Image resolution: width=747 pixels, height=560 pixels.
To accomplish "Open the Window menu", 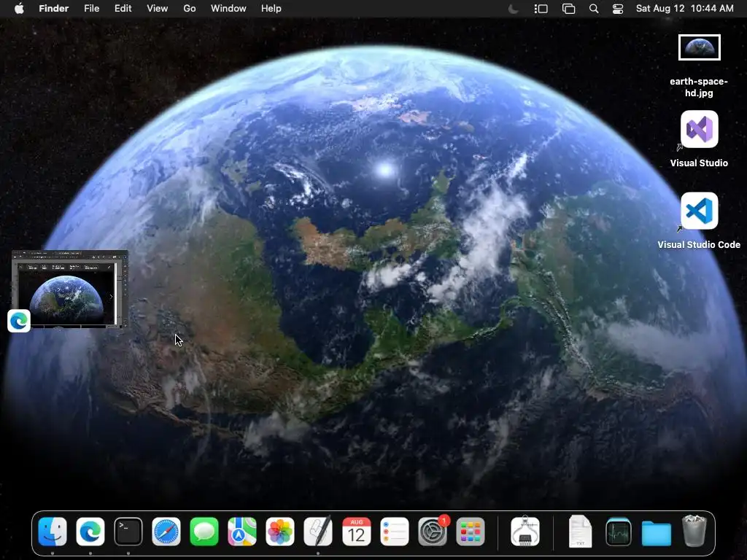I will coord(228,9).
